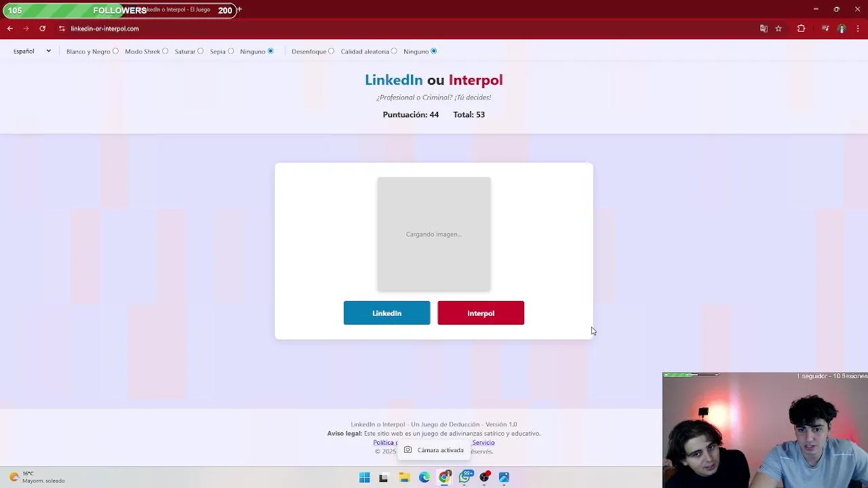Open the Extensions puzzle icon

point(801,28)
